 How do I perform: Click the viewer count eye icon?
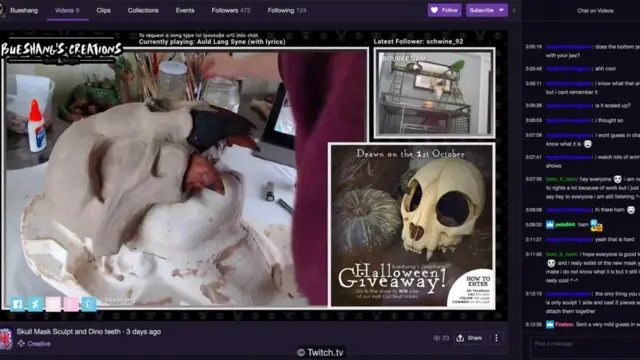436,338
